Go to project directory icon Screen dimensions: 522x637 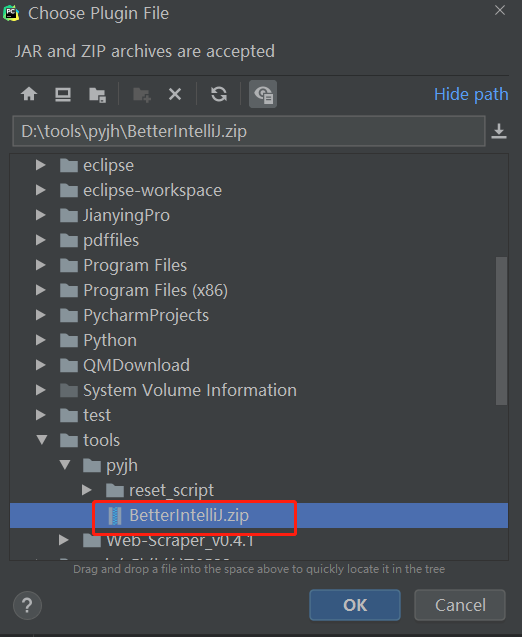(x=97, y=95)
